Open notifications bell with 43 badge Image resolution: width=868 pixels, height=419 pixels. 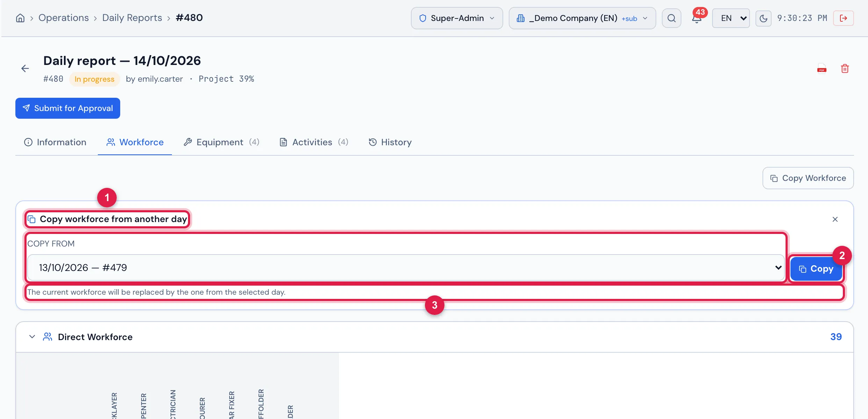(697, 18)
